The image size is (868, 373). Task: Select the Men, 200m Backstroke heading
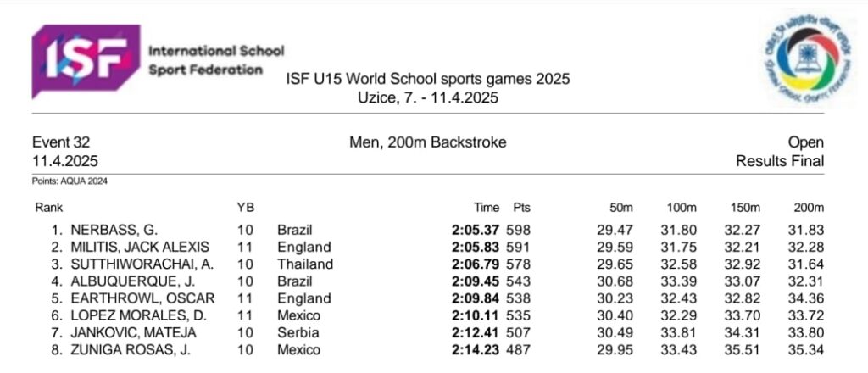coord(427,142)
